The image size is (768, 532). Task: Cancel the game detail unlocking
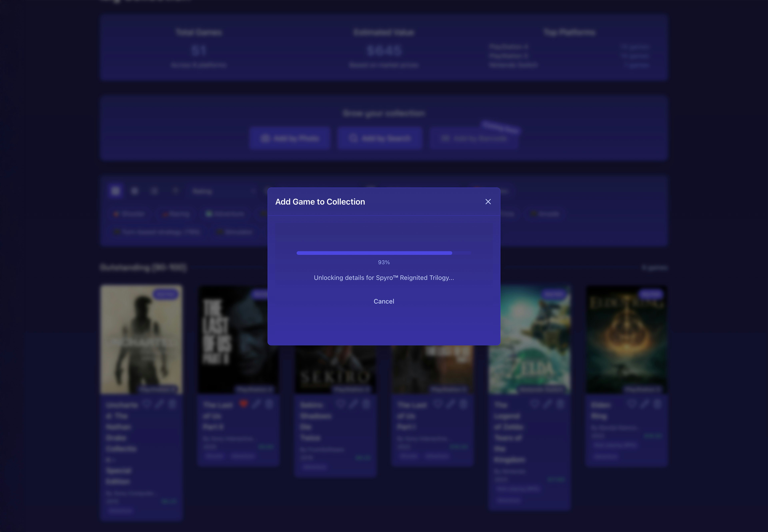click(384, 301)
